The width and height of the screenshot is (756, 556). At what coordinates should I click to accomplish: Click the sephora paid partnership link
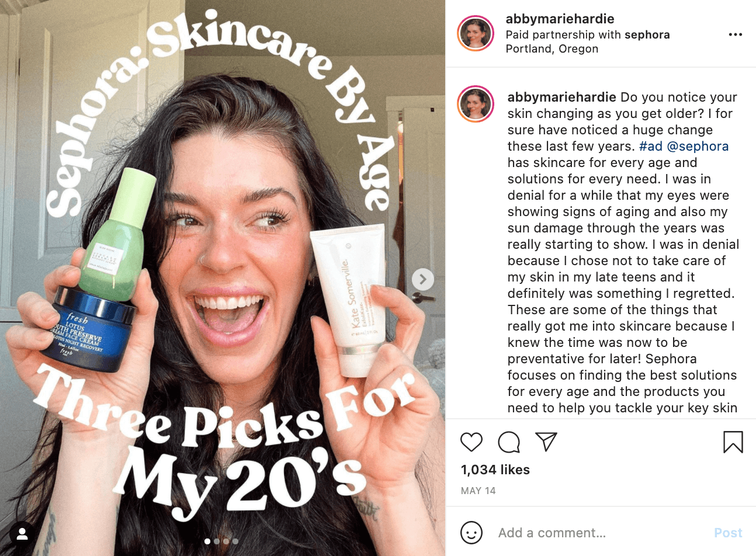coord(647,34)
